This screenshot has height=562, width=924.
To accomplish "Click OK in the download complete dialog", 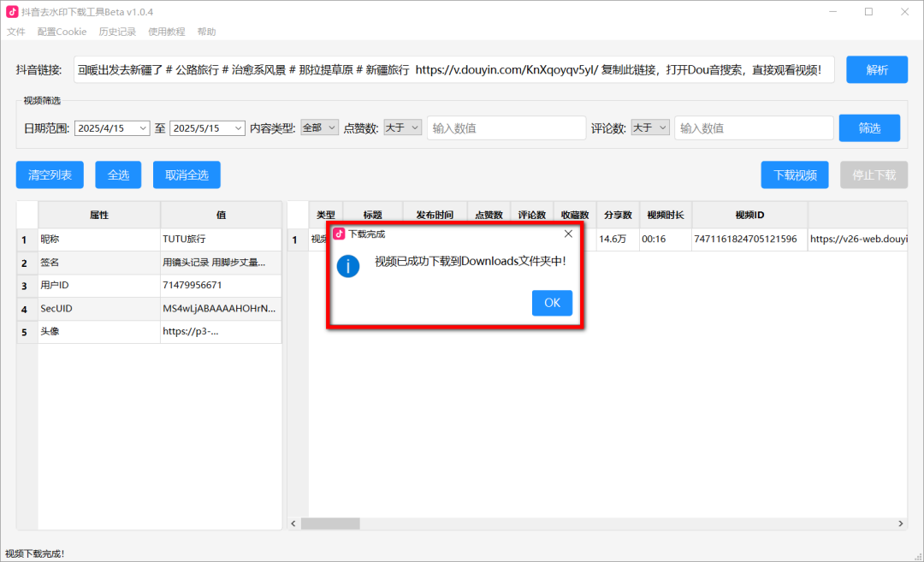I will tap(552, 303).
